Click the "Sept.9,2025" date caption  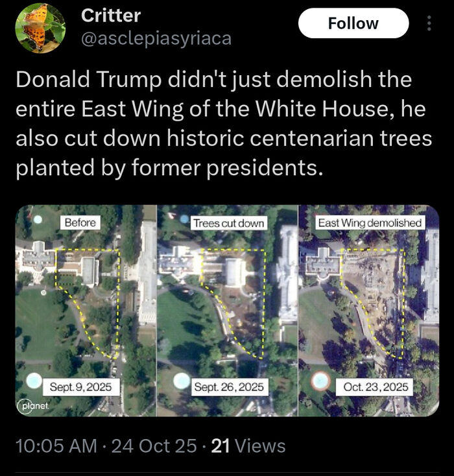pyautogui.click(x=80, y=387)
